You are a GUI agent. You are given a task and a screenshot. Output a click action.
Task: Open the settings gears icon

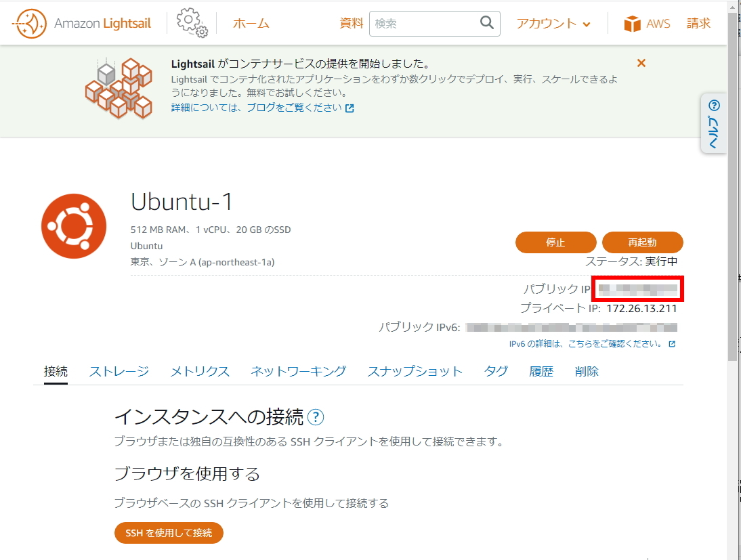click(192, 22)
